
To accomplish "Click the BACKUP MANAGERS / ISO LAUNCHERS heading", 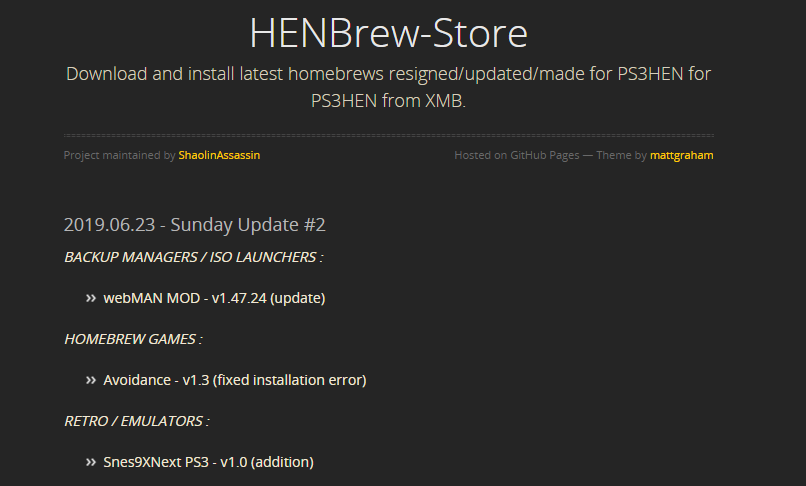I will [194, 257].
